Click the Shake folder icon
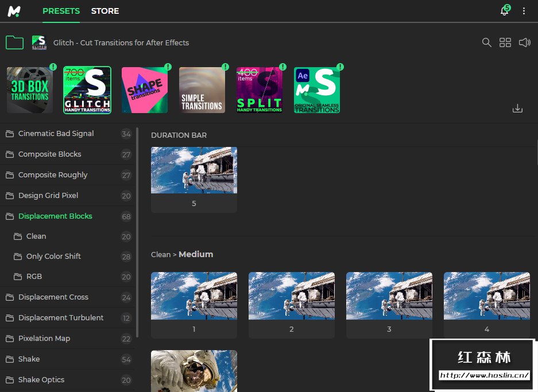This screenshot has height=392, width=538. pyautogui.click(x=10, y=359)
